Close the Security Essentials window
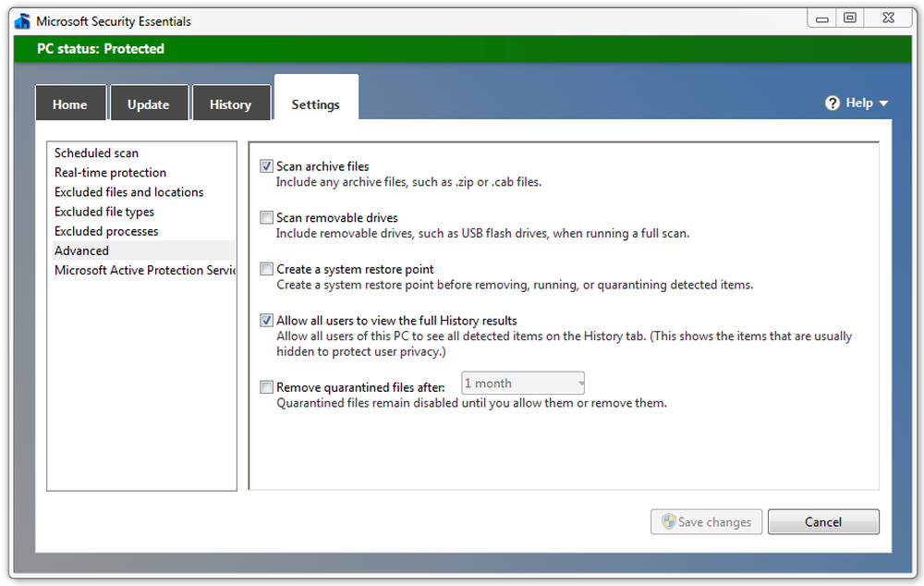The width and height of the screenshot is (924, 586). click(x=889, y=18)
